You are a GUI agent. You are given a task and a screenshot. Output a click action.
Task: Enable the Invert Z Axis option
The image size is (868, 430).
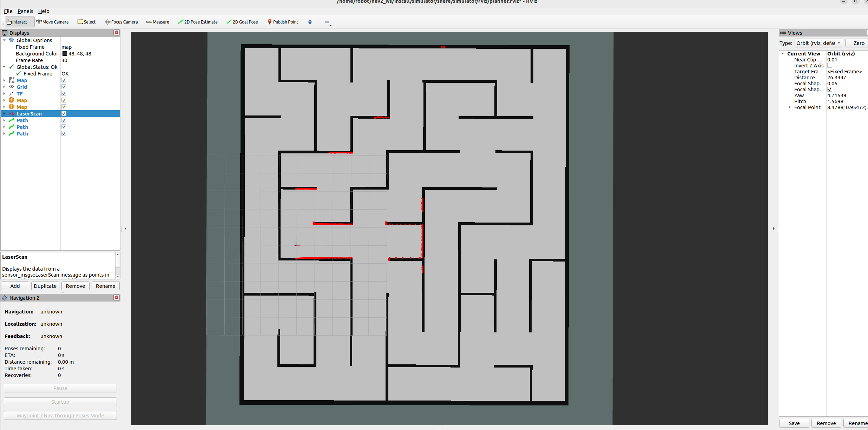coord(830,65)
